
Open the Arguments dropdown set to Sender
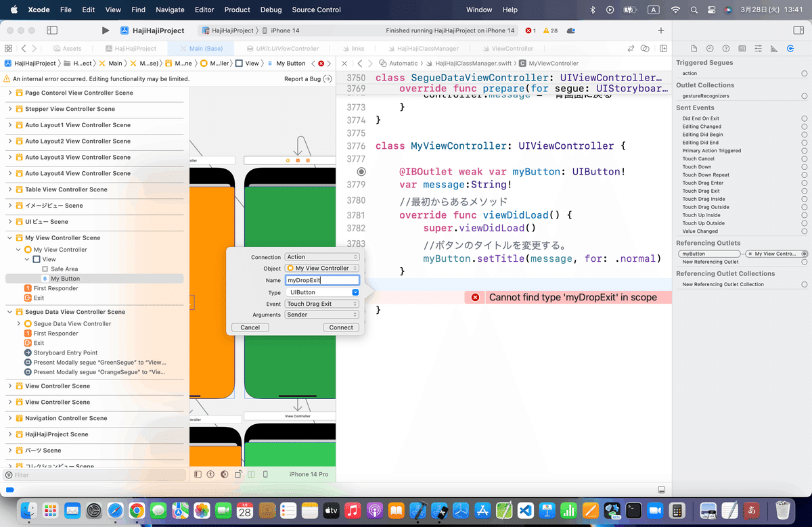(322, 315)
